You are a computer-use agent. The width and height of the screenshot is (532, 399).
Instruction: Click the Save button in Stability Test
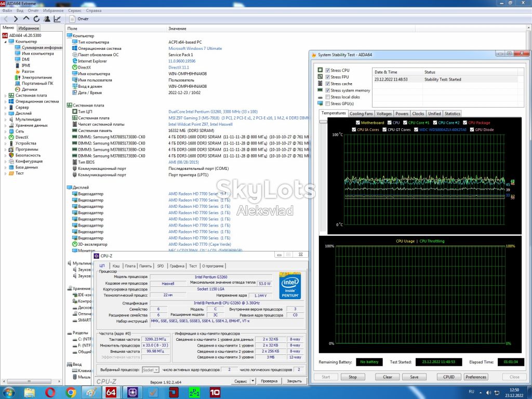pos(414,377)
